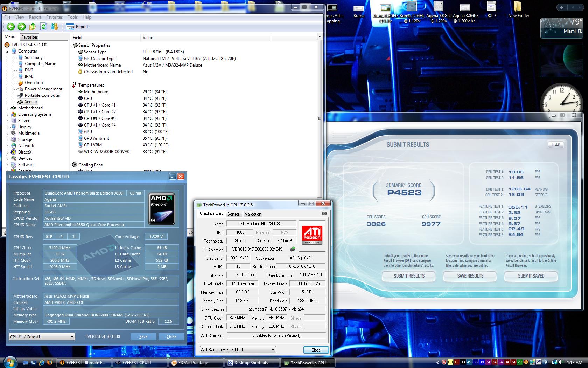Show hidden tray icons arrow
The height and width of the screenshot is (368, 588).
437,363
